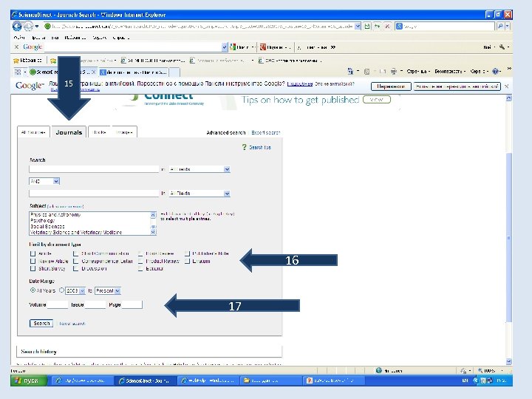Viewport: 532px width, 399px height.
Task: Select Psychology in the Subject list
Action: pos(42,220)
